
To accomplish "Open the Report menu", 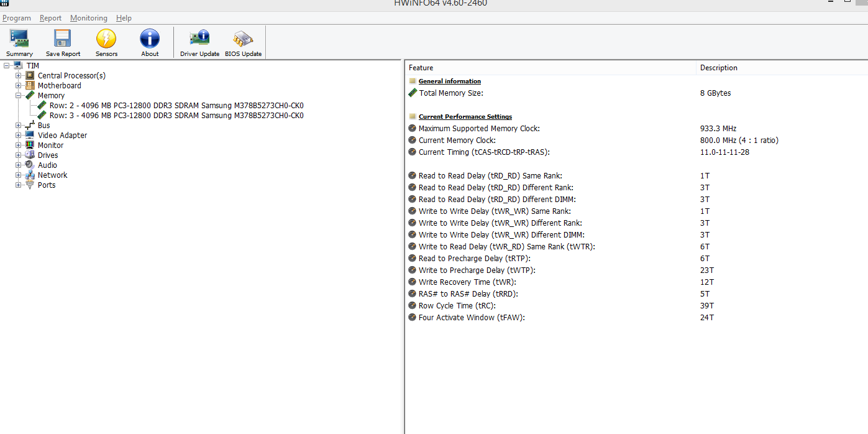I will tap(50, 18).
